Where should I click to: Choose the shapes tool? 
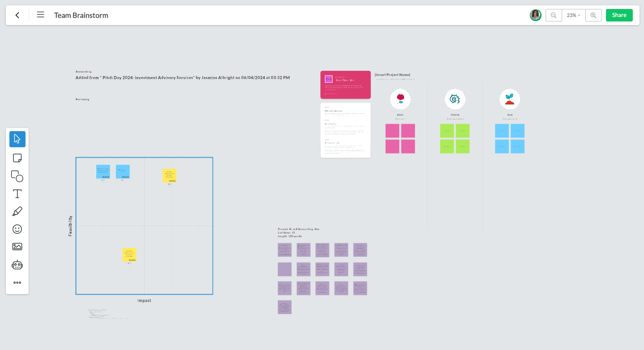pyautogui.click(x=17, y=176)
